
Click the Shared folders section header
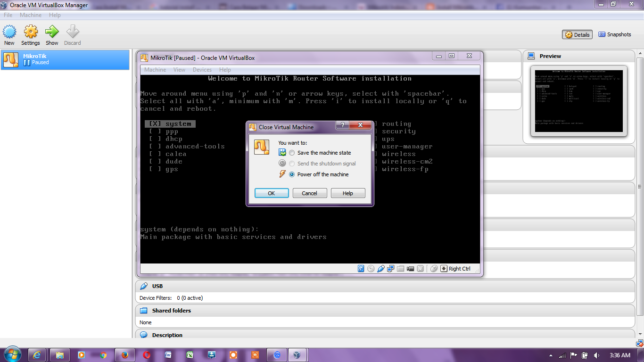[x=385, y=311]
